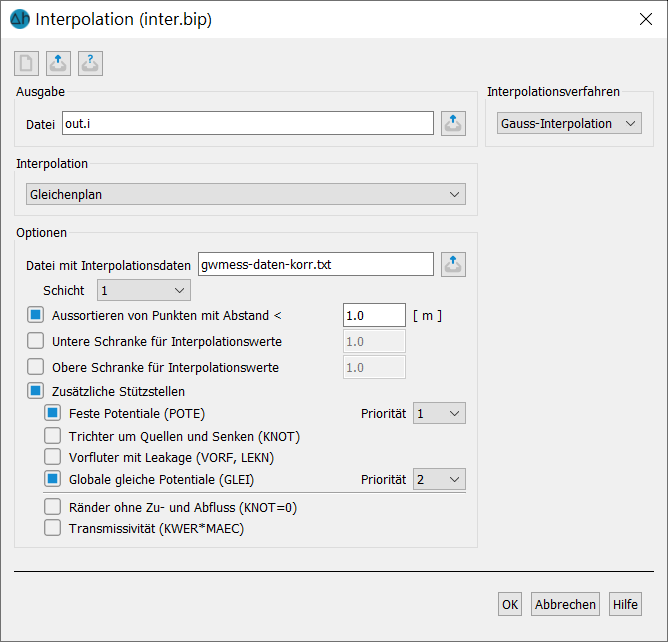Click the Abstand distance value field

(x=374, y=315)
